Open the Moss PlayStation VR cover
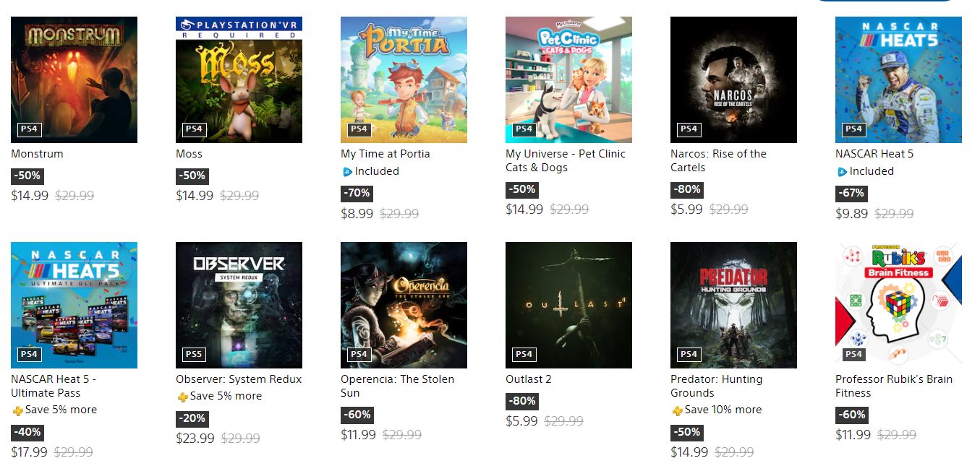The width and height of the screenshot is (980, 466). (x=239, y=79)
